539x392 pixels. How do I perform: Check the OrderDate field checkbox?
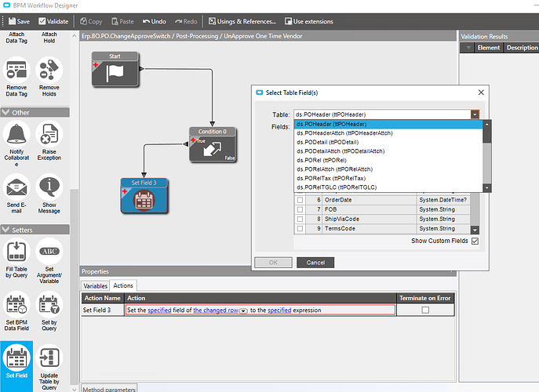[300, 200]
